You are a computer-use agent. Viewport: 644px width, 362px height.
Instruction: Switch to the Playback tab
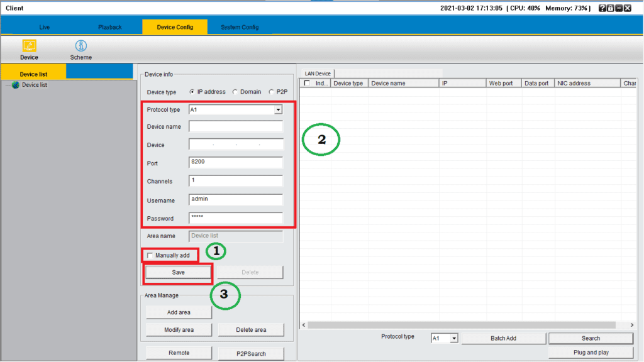pyautogui.click(x=109, y=27)
